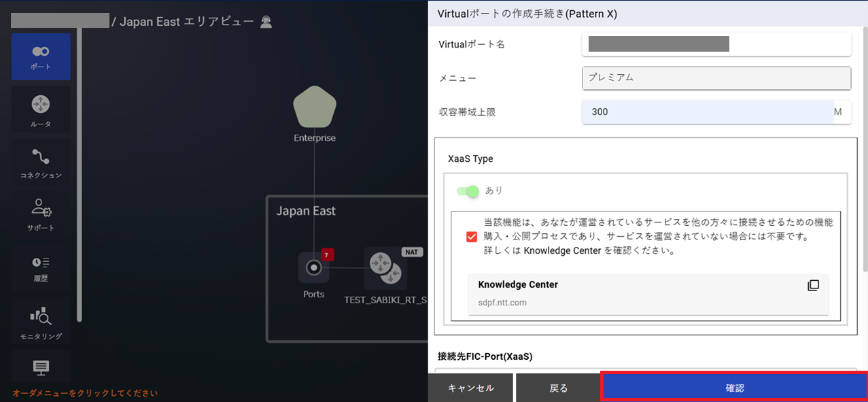The width and height of the screenshot is (868, 402).
Task: Click the copy icon beside Knowledge Center
Action: click(814, 285)
